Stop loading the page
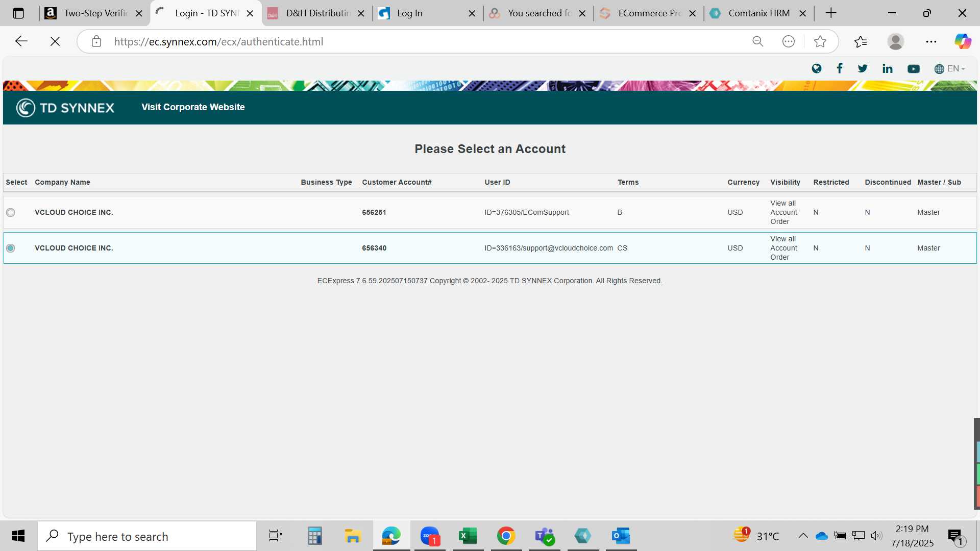The height and width of the screenshot is (551, 980). [x=55, y=41]
